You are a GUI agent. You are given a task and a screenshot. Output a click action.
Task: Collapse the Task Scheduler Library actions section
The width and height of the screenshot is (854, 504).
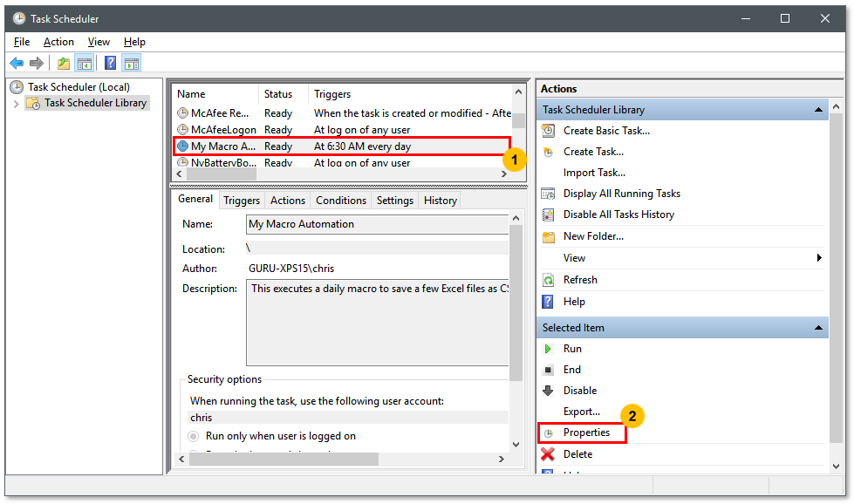point(817,109)
